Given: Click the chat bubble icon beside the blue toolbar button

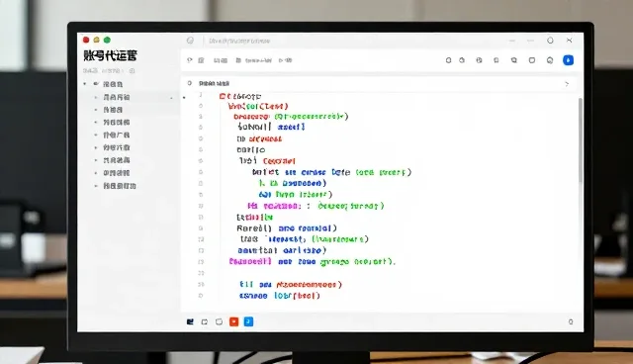Looking at the screenshot, I should pyautogui.click(x=550, y=60).
